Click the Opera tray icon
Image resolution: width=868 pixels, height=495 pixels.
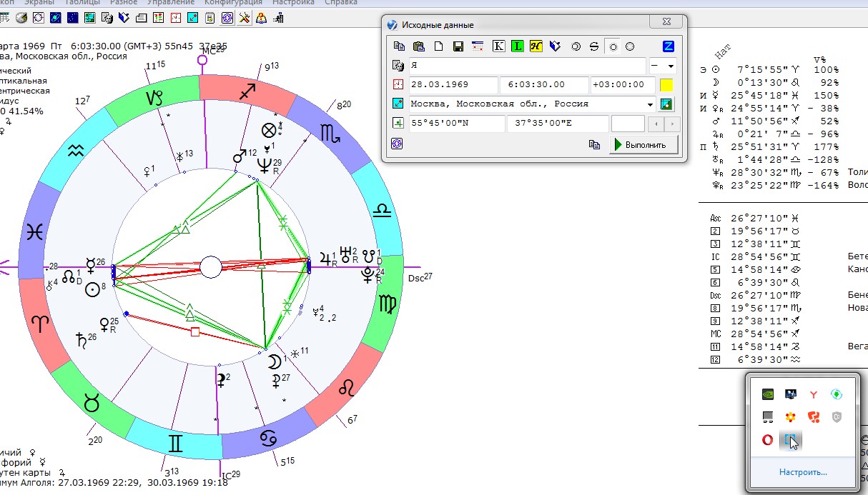(x=768, y=440)
